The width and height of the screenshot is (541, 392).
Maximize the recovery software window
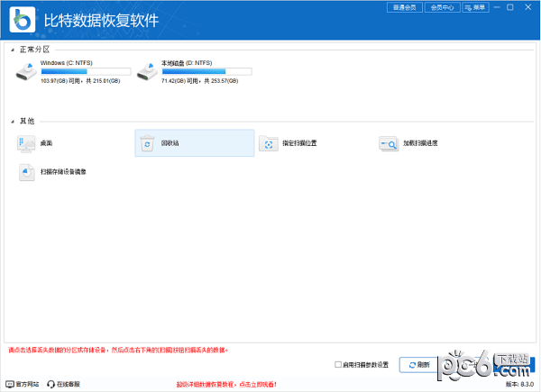pos(510,7)
